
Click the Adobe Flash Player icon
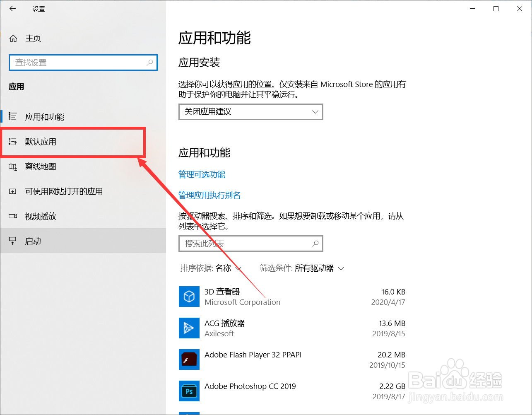click(x=189, y=360)
